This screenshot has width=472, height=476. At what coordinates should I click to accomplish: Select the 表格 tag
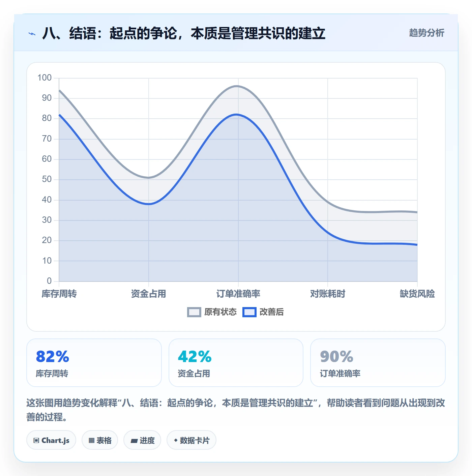pyautogui.click(x=100, y=440)
